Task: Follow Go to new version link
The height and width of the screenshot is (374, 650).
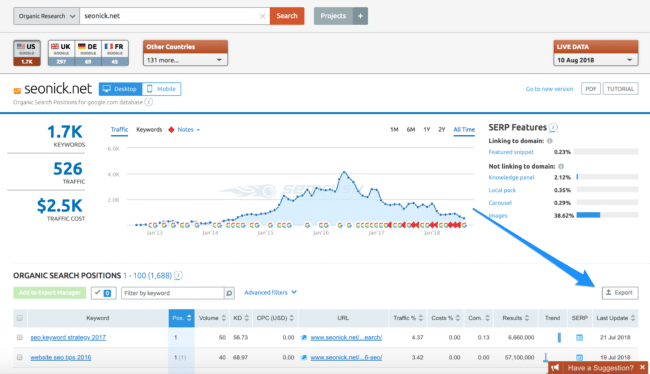Action: [549, 89]
